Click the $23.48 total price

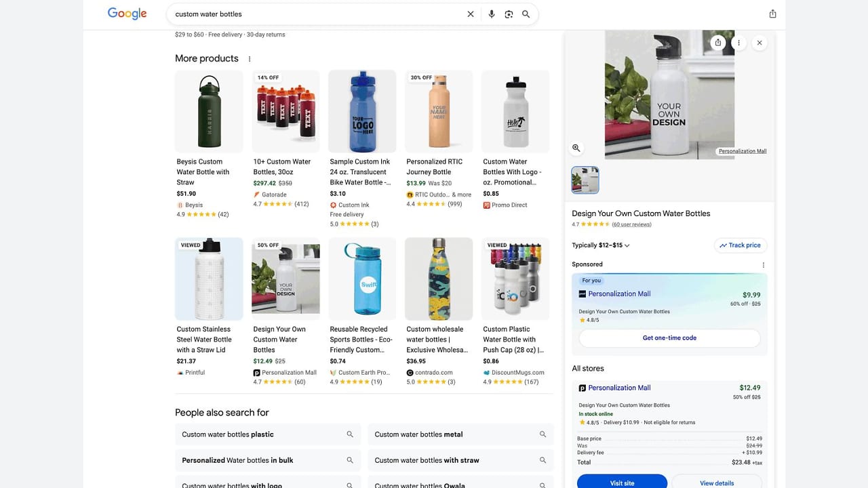(x=741, y=463)
